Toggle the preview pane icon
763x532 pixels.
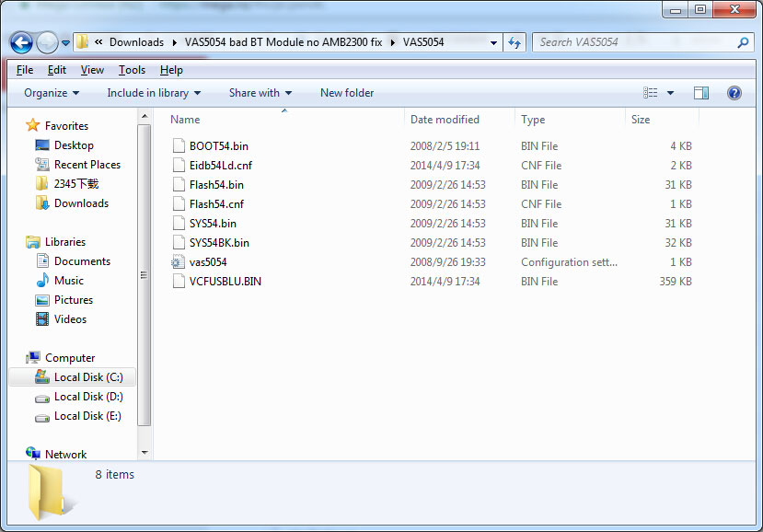(700, 92)
